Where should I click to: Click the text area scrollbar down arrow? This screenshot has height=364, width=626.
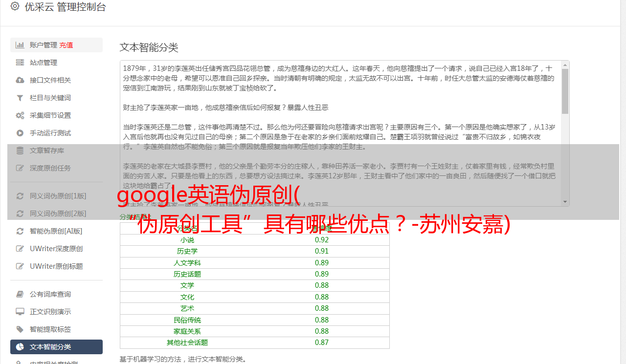click(565, 201)
